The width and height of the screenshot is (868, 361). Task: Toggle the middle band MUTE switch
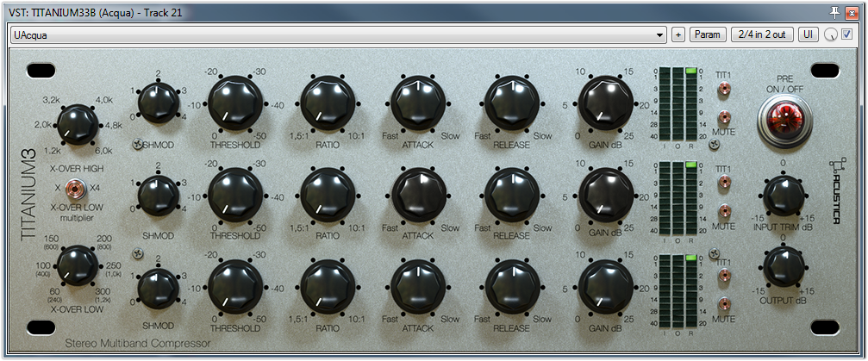pyautogui.click(x=723, y=210)
